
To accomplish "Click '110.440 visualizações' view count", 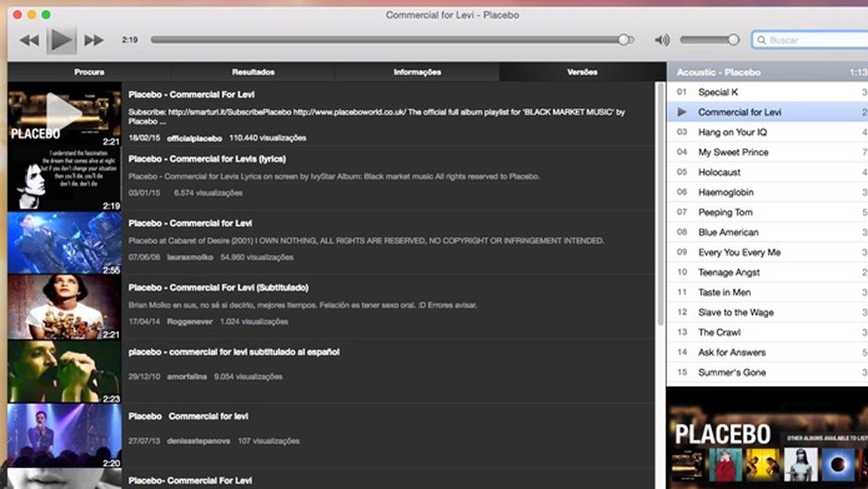I will (267, 138).
